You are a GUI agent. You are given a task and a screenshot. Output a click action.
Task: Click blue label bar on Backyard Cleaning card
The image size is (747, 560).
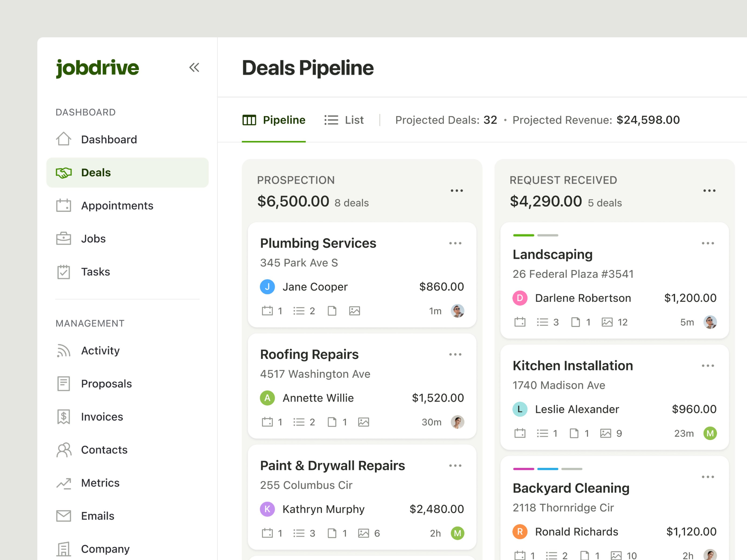coord(547,469)
